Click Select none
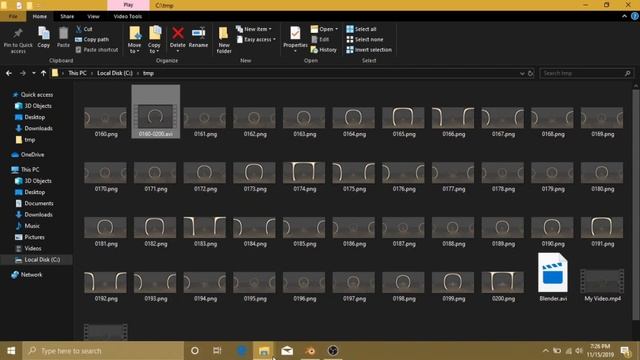The image size is (640, 360). [364, 39]
